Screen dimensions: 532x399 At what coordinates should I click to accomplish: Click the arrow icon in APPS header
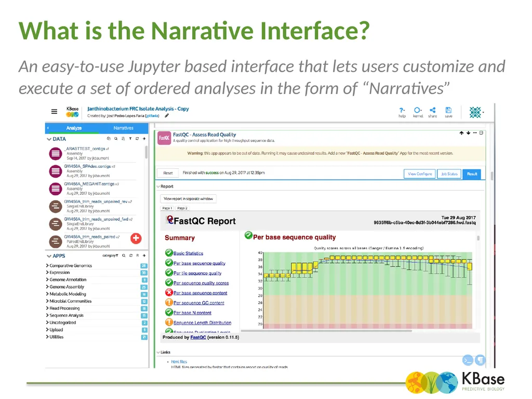144,256
